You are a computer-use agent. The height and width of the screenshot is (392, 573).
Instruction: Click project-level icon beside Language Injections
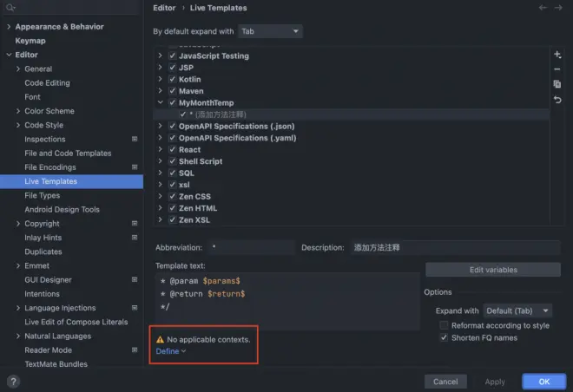(135, 308)
